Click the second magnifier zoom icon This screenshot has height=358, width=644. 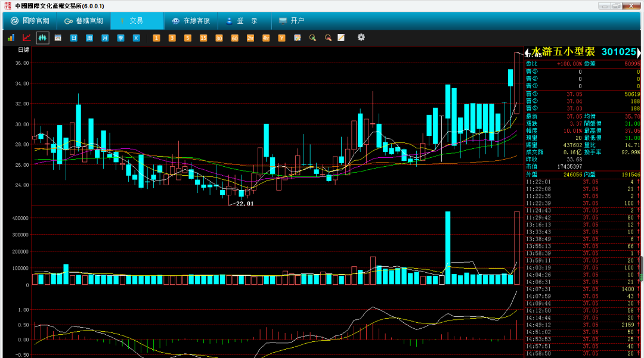[x=328, y=38]
